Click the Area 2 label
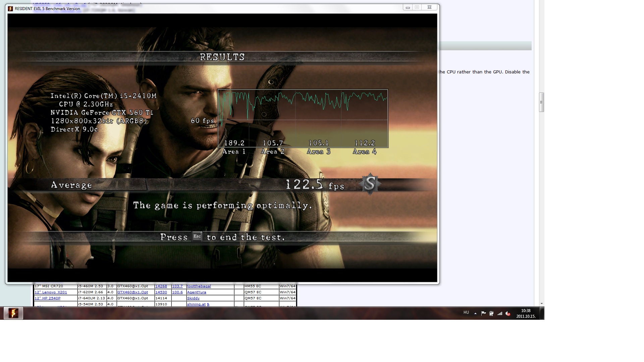The image size is (644, 362). click(273, 152)
